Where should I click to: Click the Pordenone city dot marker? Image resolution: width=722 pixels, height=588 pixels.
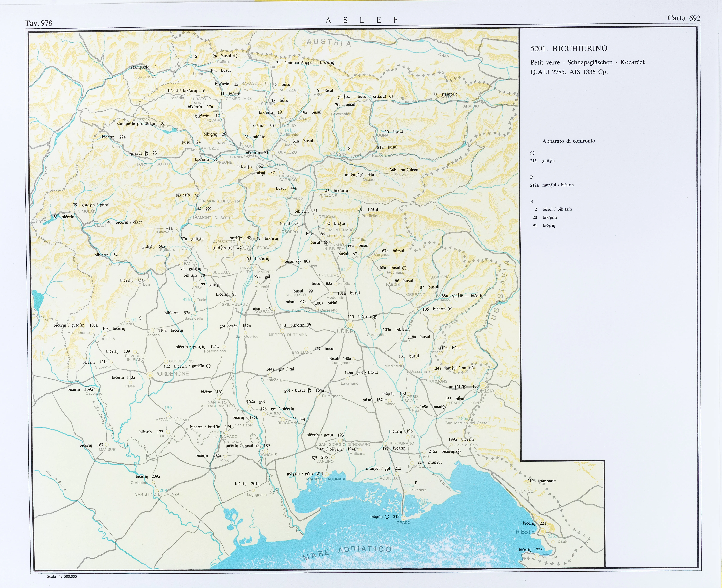(x=150, y=375)
